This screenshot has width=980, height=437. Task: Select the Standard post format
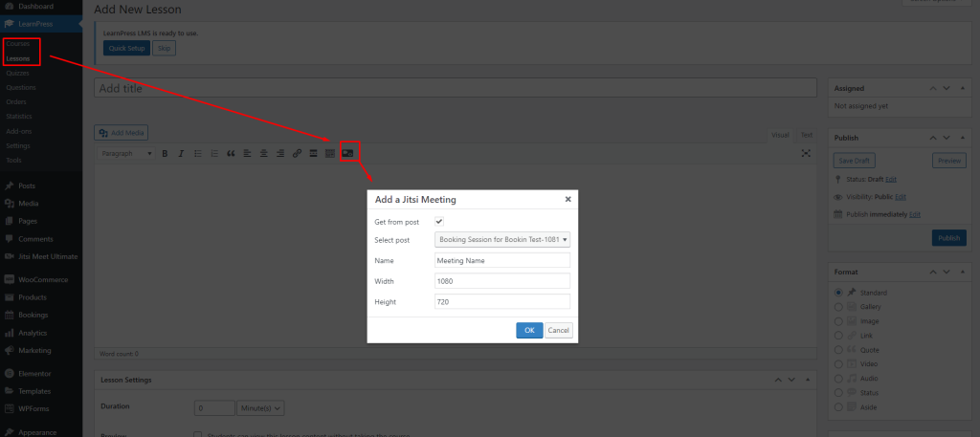[838, 293]
